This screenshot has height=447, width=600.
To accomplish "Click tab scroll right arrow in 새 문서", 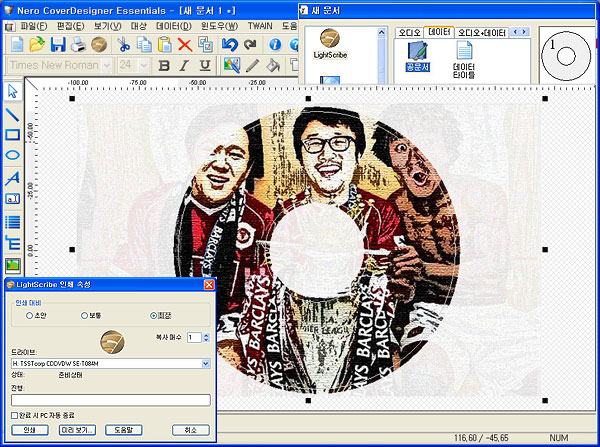I will click(x=524, y=32).
